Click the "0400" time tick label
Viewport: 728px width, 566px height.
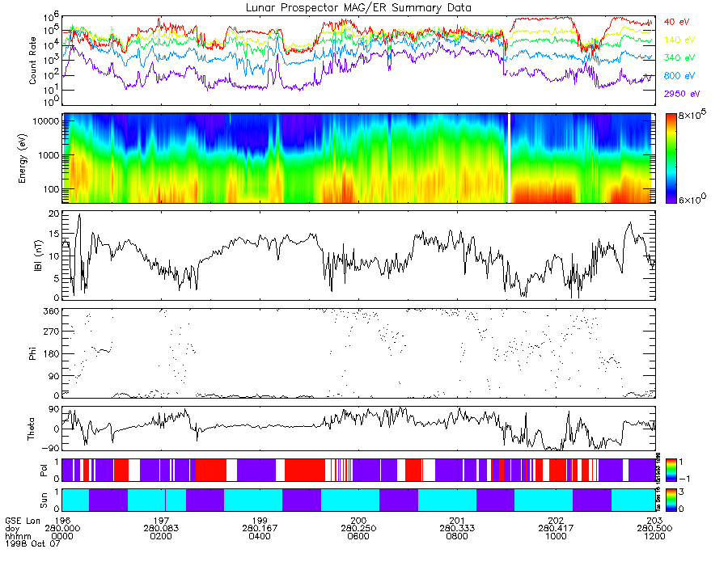[260, 536]
